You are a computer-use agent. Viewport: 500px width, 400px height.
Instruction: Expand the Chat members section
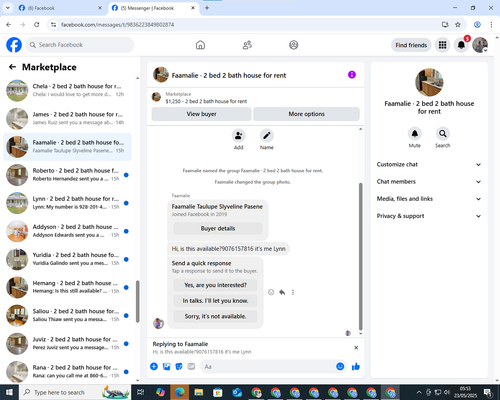(x=429, y=182)
